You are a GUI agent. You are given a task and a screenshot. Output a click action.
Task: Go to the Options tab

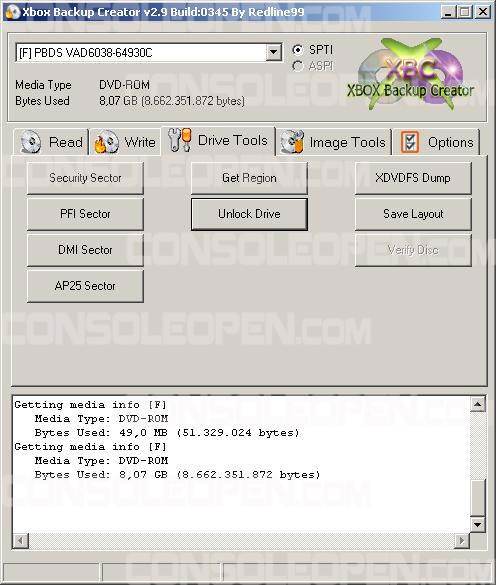coord(436,142)
